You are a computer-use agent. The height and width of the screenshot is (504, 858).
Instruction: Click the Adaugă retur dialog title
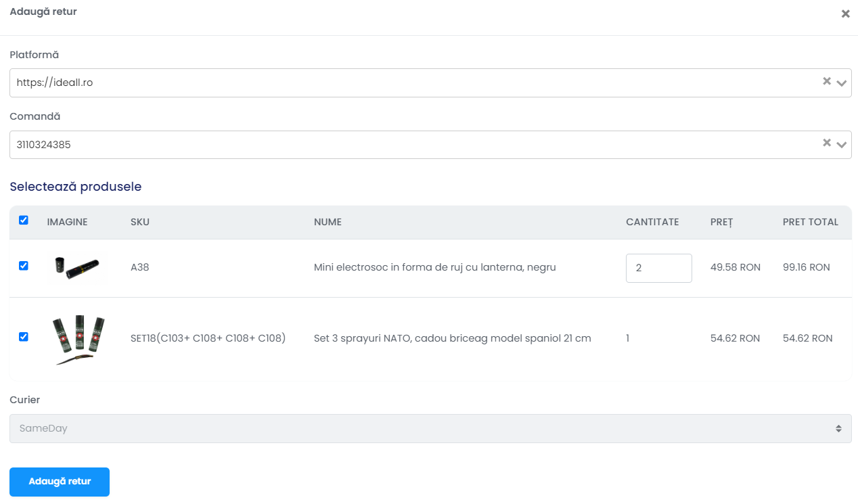(x=43, y=12)
